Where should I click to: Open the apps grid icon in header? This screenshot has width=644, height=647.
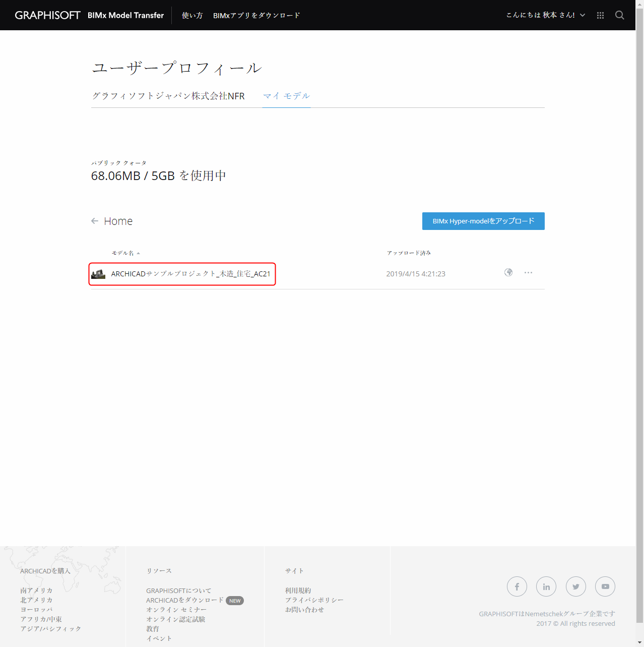600,16
